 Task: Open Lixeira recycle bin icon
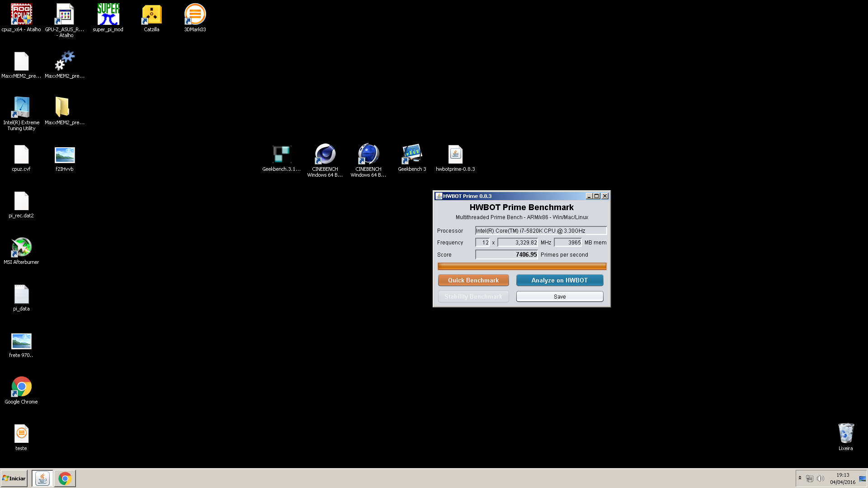(846, 433)
